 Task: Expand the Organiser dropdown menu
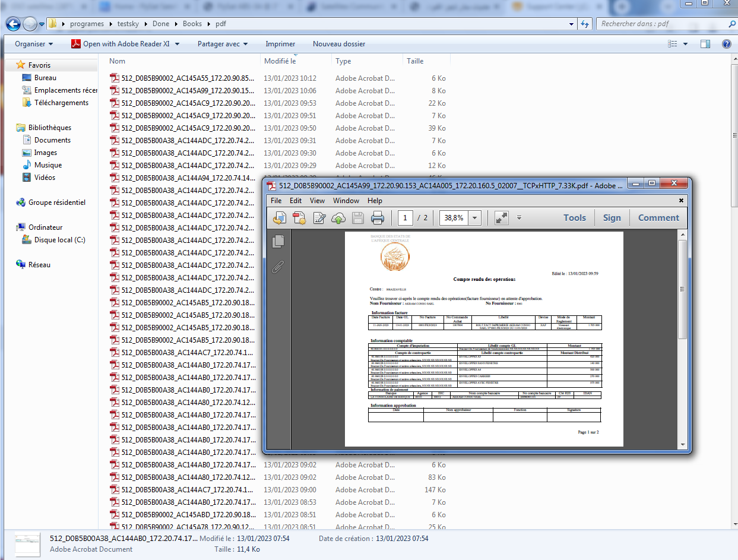pyautogui.click(x=34, y=44)
